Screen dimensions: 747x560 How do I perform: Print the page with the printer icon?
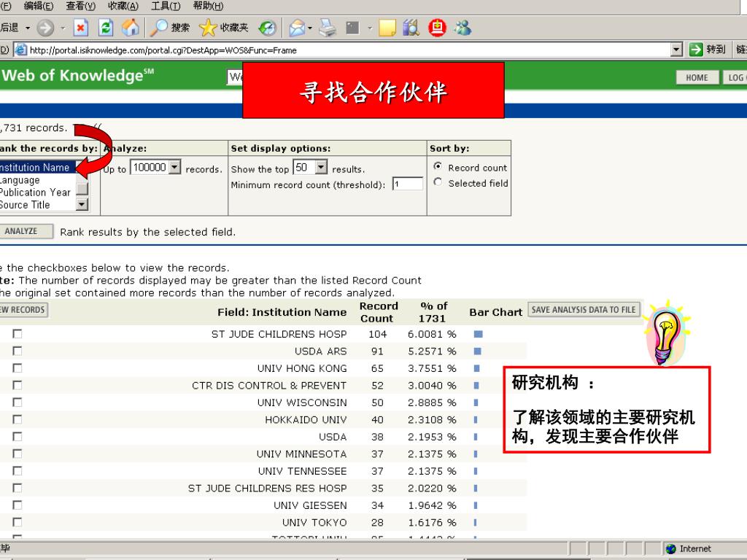(x=328, y=28)
